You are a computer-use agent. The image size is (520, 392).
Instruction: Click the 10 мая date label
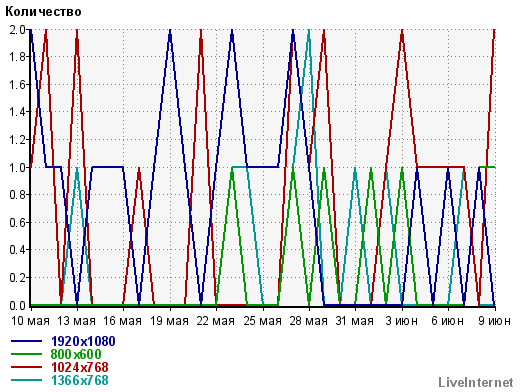coord(30,321)
